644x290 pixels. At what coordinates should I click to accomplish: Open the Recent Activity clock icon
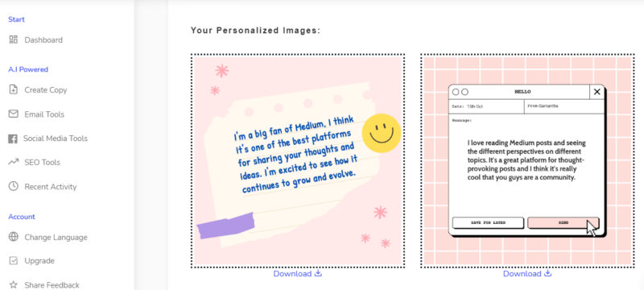point(14,187)
